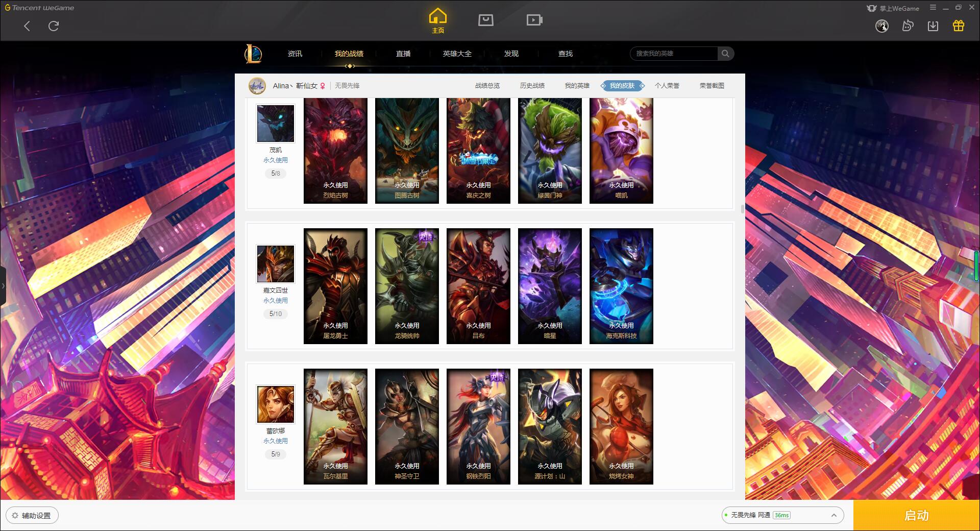Viewport: 980px width, 531px height.
Task: Open the video live icon in top bar
Action: click(x=534, y=20)
